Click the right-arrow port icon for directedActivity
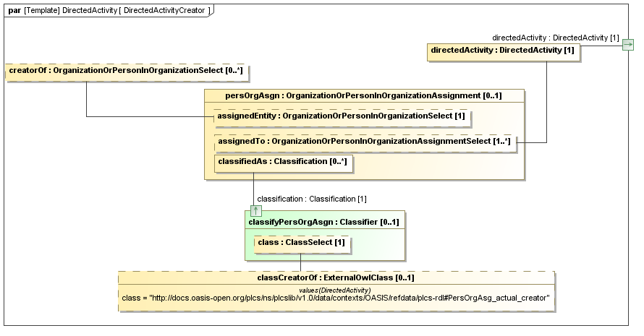Screen dimensions: 644x336 (x=627, y=45)
